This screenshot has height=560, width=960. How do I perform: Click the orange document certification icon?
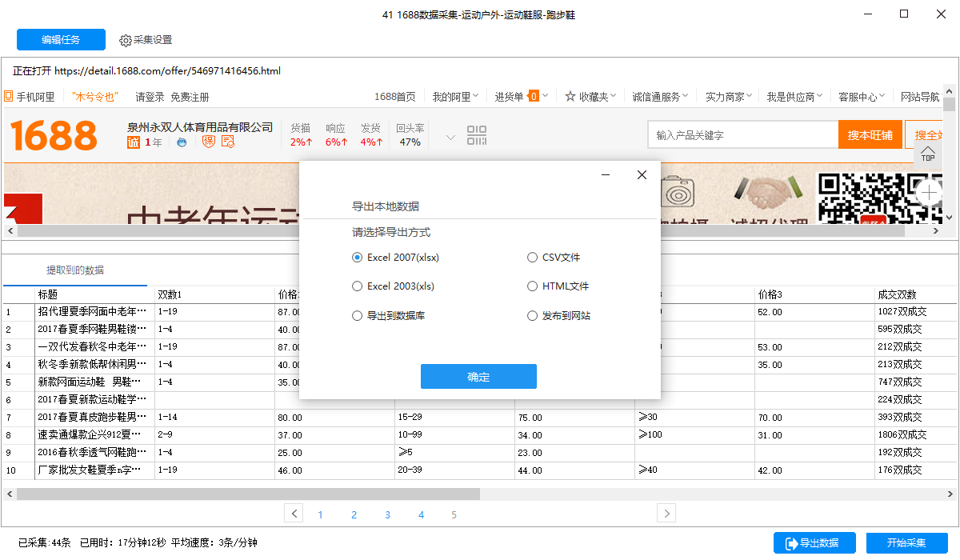[228, 142]
